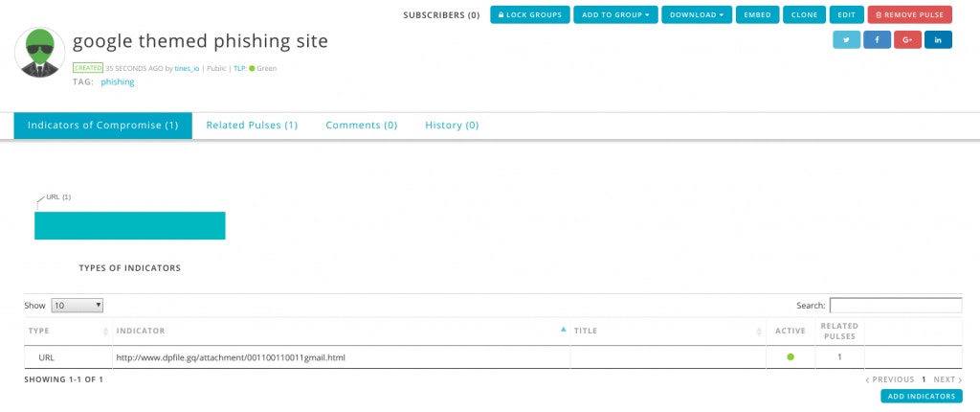Open the Comments tab
This screenshot has width=980, height=412.
click(x=361, y=126)
